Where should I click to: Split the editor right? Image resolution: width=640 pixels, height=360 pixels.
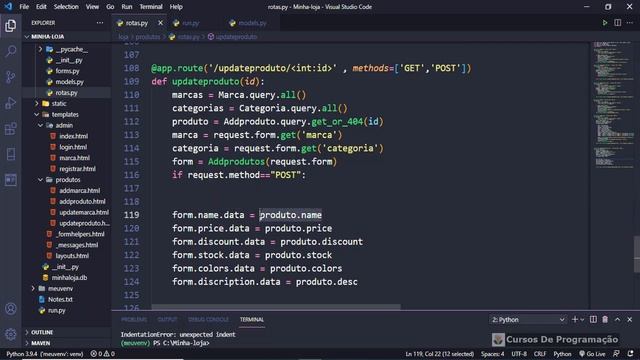coord(618,23)
